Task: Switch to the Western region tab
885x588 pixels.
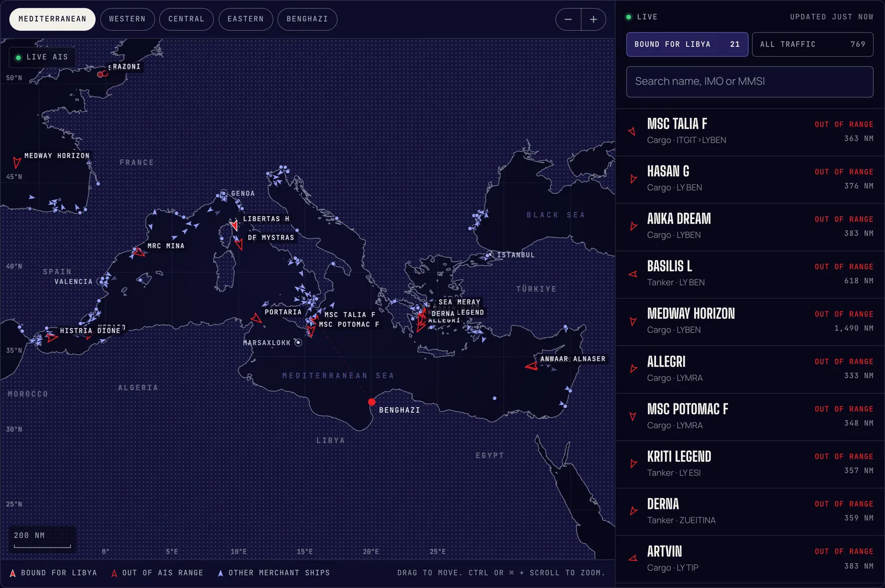Action: click(127, 19)
